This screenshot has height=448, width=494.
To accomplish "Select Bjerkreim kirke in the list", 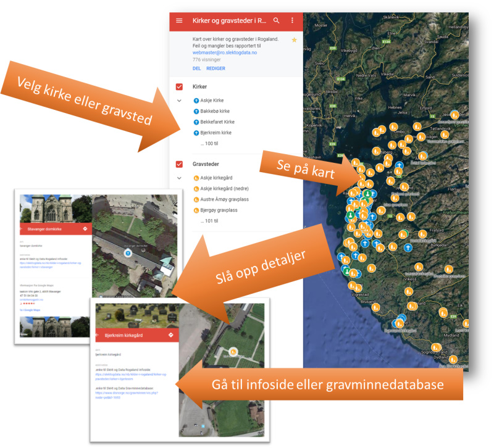I will tap(216, 133).
